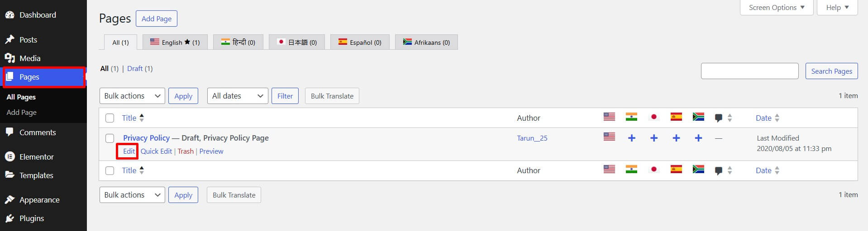Focus the search pages input field
The width and height of the screenshot is (868, 231).
pos(749,71)
